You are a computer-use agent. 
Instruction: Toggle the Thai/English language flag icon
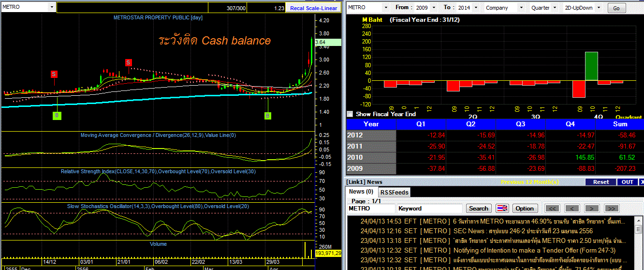(x=502, y=209)
